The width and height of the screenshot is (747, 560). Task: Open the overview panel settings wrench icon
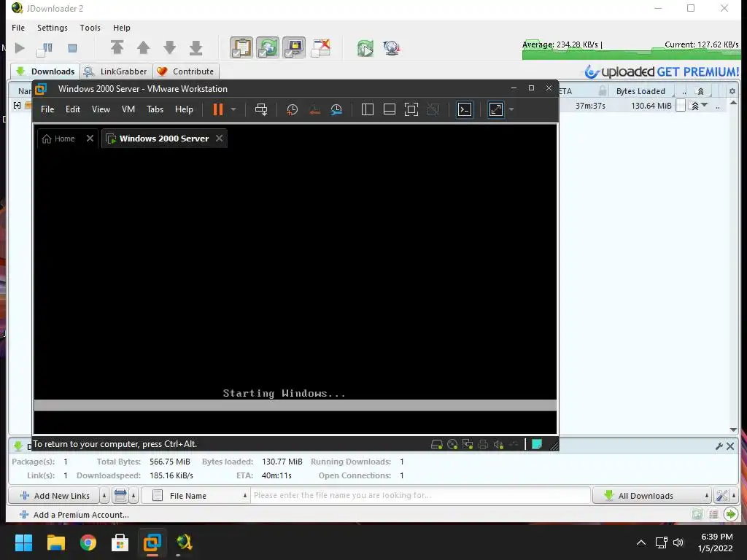click(x=719, y=446)
